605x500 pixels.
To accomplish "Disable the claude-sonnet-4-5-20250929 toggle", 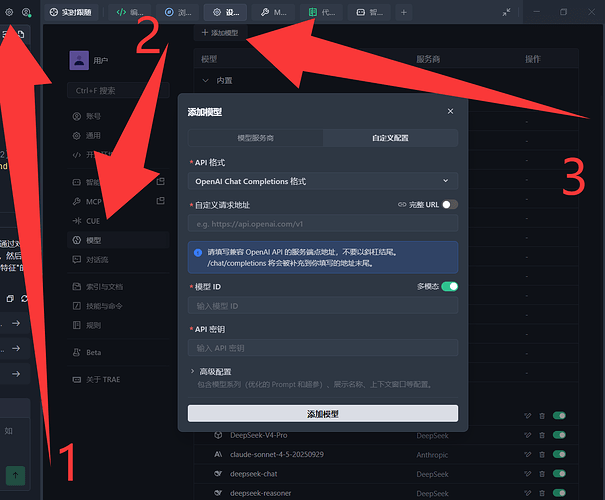I will pos(559,454).
